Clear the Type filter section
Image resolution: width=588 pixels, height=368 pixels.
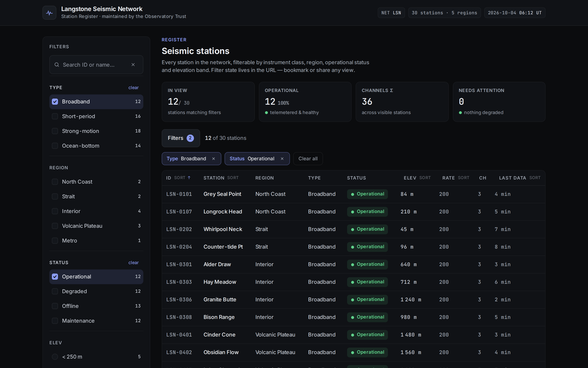(x=133, y=88)
